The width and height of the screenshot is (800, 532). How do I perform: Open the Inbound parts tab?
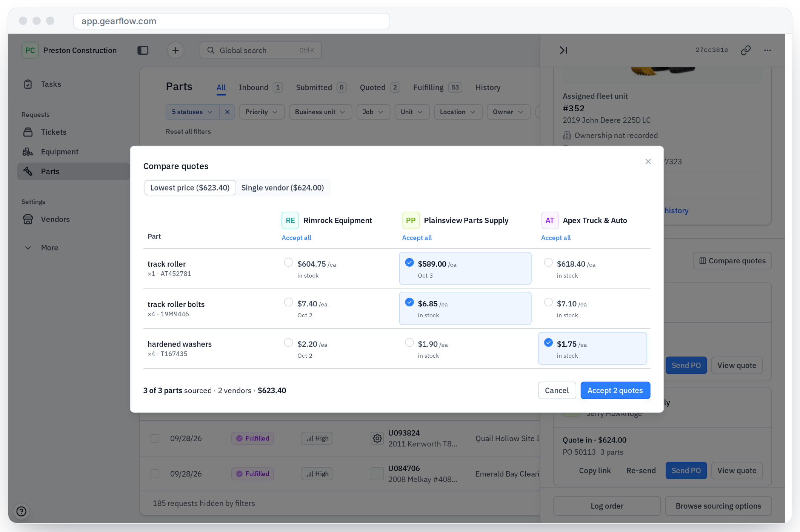point(260,88)
